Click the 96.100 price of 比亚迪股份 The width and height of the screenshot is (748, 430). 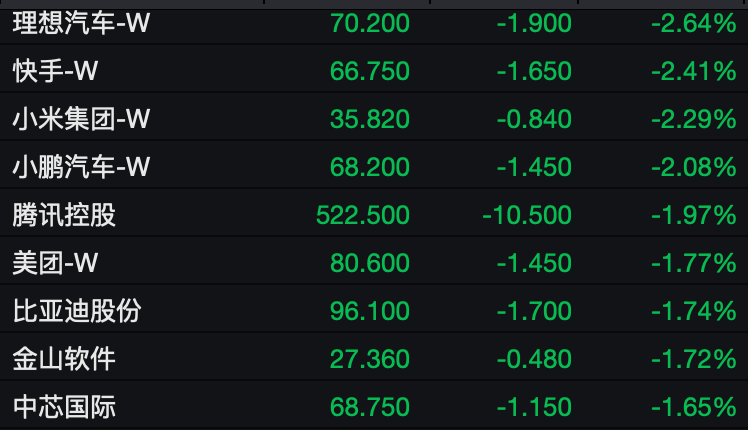point(370,311)
